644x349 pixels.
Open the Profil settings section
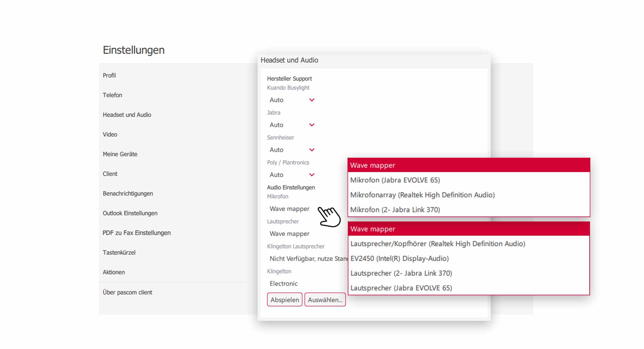pos(109,76)
